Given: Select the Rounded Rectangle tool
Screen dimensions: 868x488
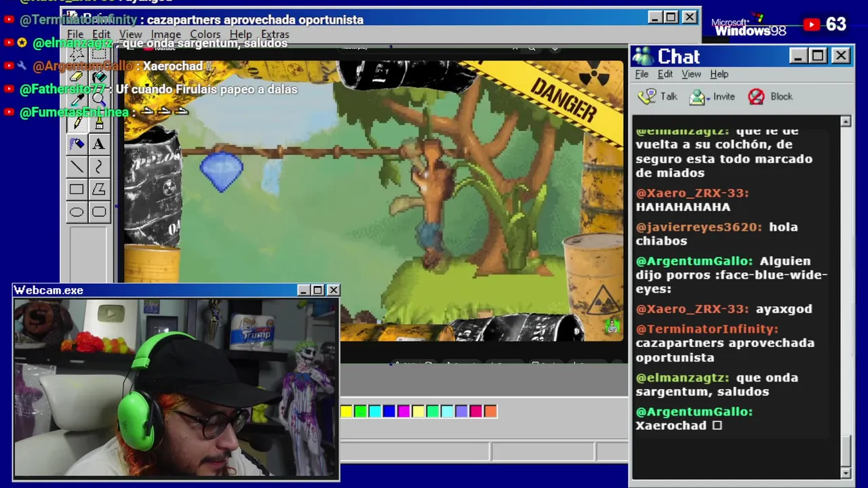Looking at the screenshot, I should [x=99, y=212].
